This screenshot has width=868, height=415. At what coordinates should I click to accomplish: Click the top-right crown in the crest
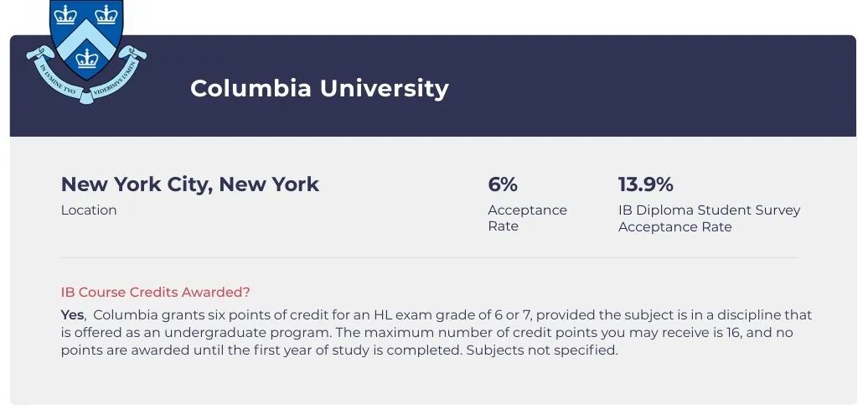(x=106, y=14)
